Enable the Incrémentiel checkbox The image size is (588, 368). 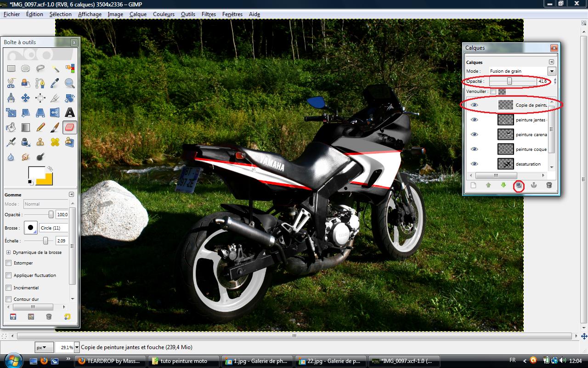[x=8, y=287]
